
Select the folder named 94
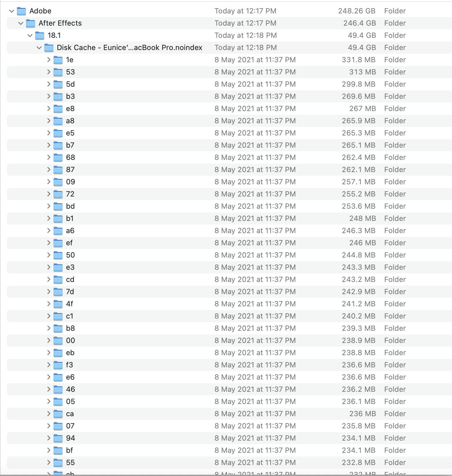[x=71, y=438]
